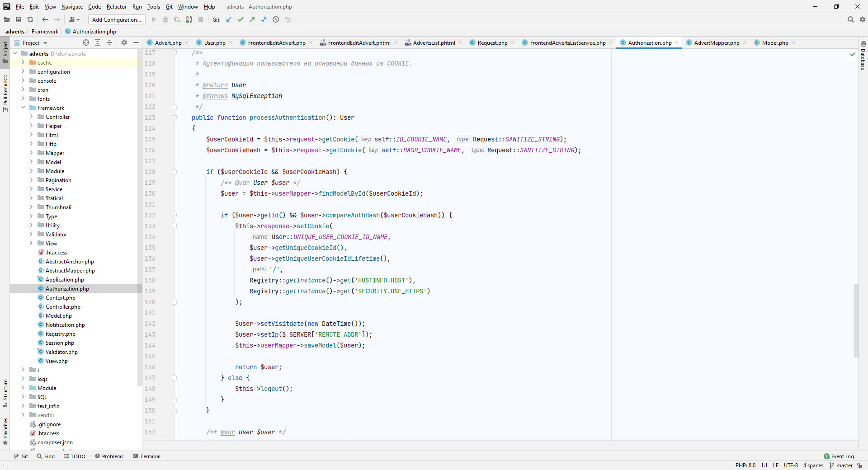Click the Save All disk icon

point(19,19)
